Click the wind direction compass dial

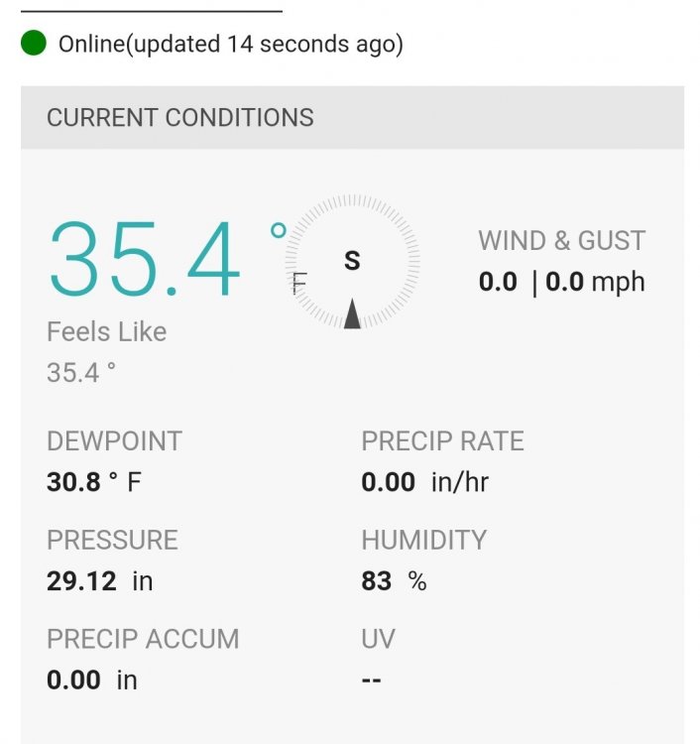[x=352, y=261]
